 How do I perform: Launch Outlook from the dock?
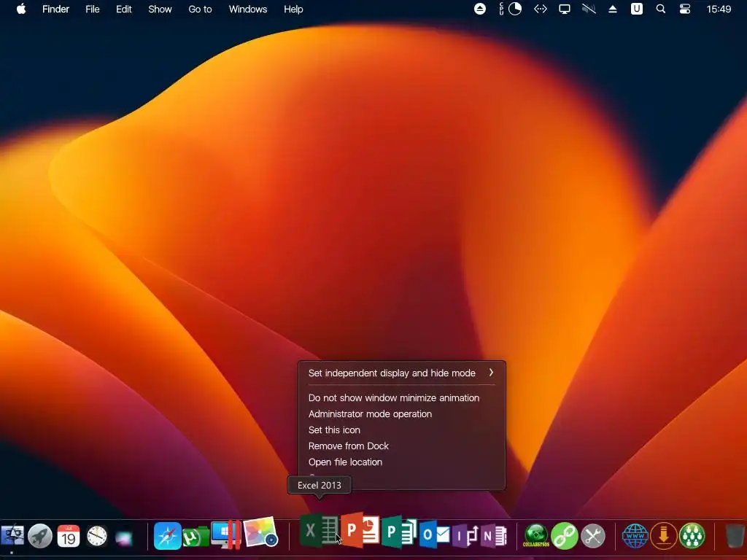click(435, 534)
